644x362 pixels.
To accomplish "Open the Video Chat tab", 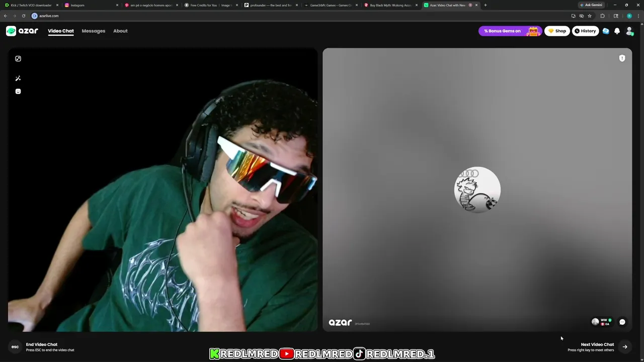I will [x=61, y=31].
